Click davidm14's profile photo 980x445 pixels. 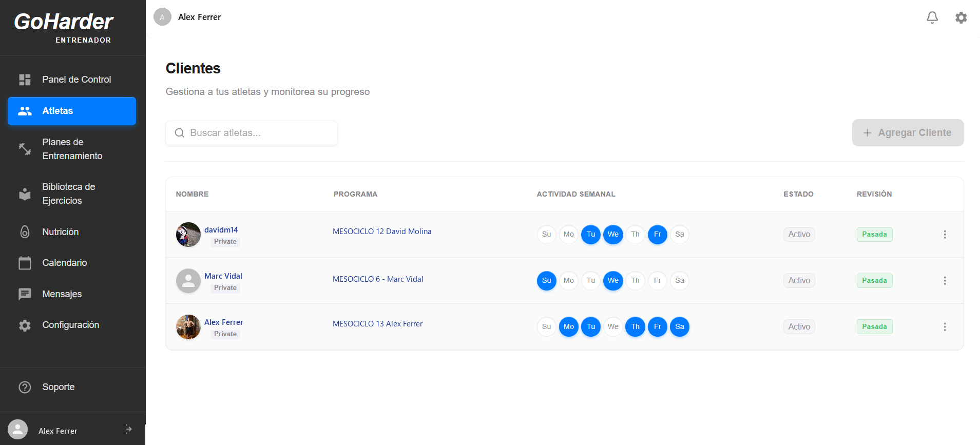188,235
